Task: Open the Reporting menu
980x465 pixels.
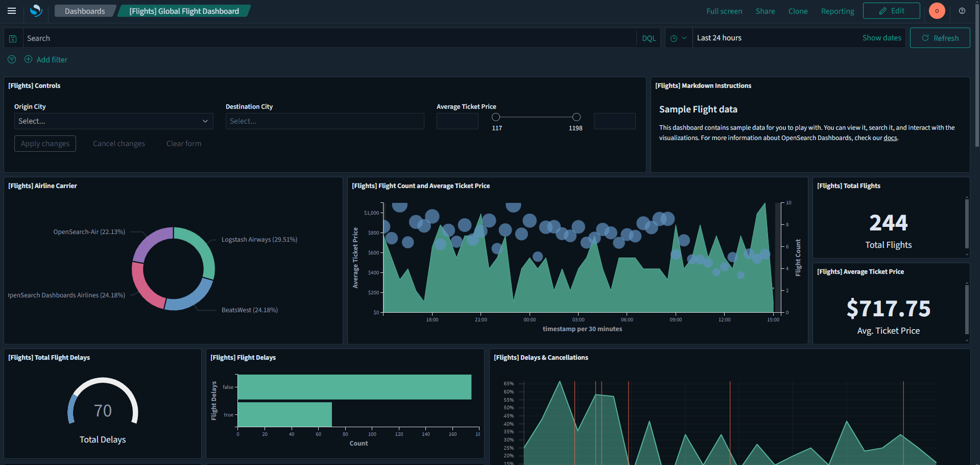Action: 838,11
